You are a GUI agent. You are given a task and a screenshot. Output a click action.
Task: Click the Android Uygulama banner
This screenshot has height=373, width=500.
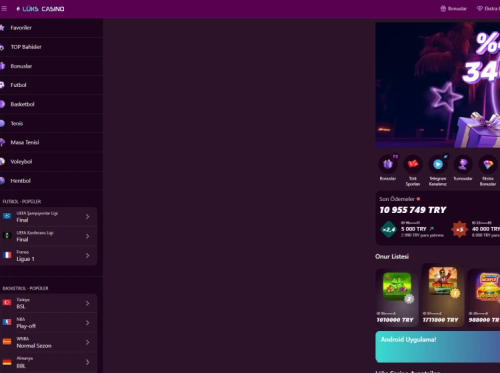coord(438,347)
